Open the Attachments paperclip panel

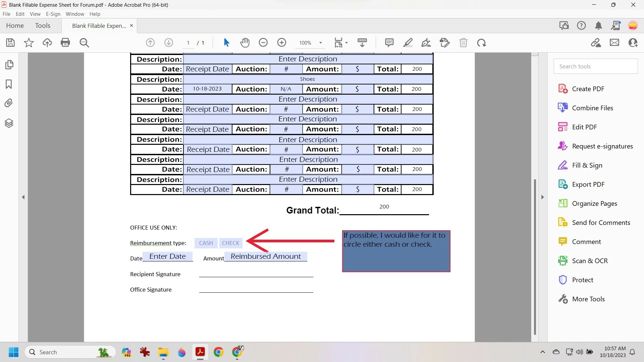[x=9, y=103]
